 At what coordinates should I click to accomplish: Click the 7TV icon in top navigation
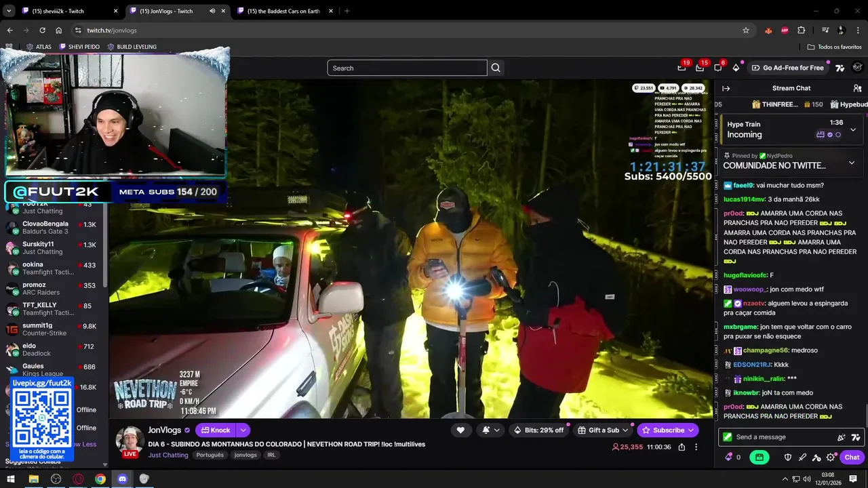840,68
